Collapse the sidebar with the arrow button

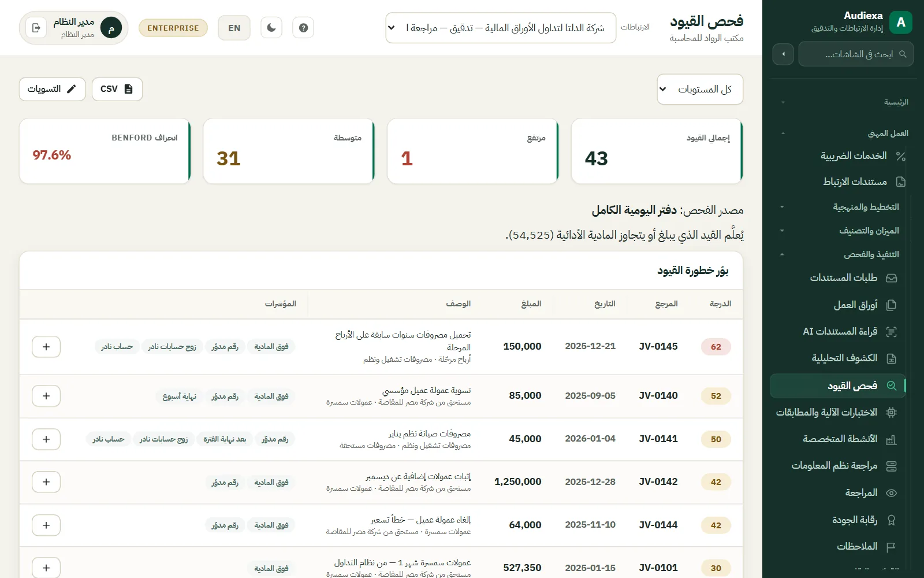coord(783,54)
